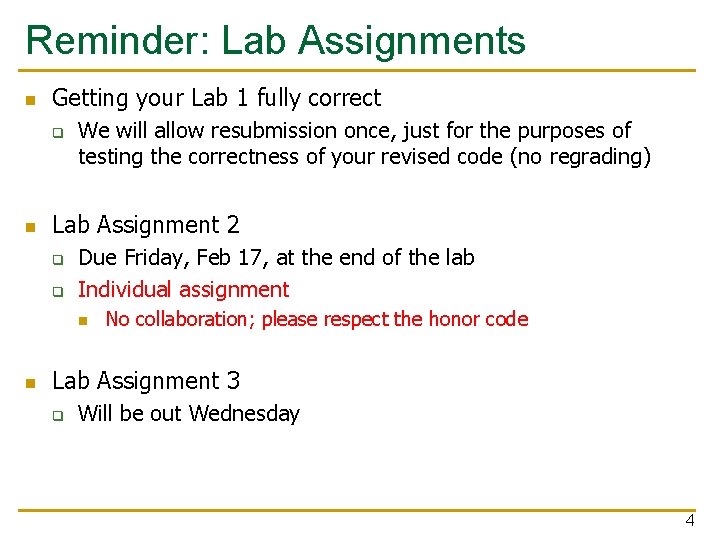720x540 pixels.
Task: Click the bullet before "Lab Assignment 3"
Action: point(31,383)
